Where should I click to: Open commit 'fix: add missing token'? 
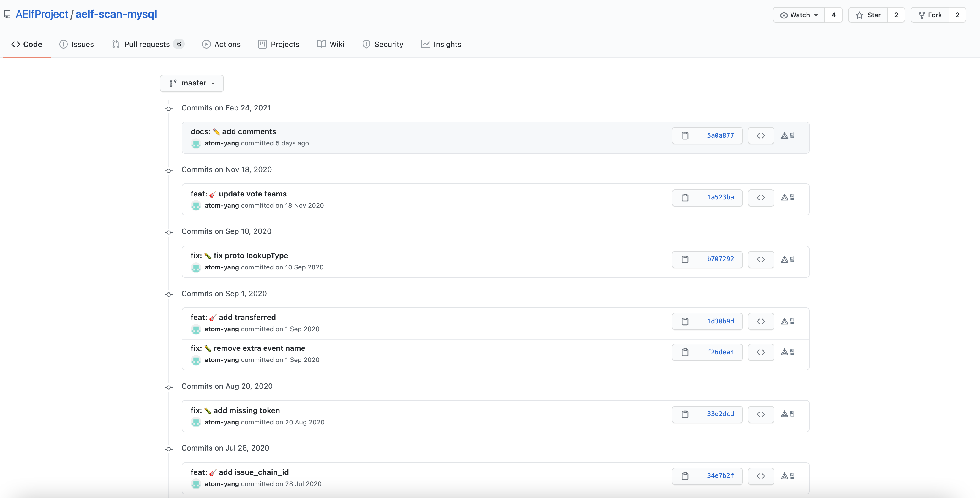click(235, 410)
